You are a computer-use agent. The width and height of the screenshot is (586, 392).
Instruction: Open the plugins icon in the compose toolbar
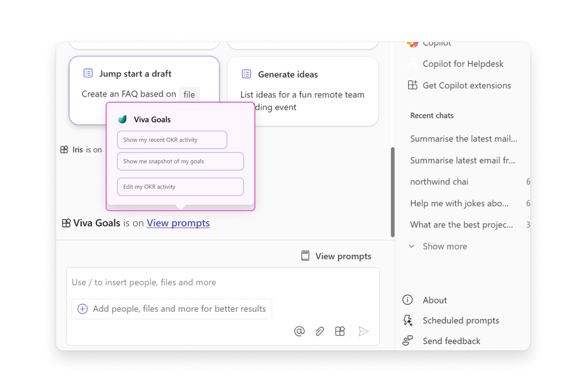[x=340, y=331]
